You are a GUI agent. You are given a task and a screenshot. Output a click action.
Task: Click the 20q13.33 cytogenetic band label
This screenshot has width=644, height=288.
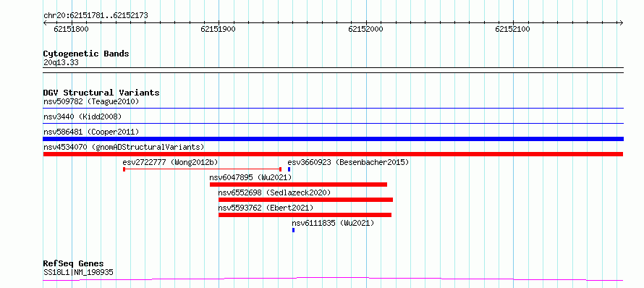pos(61,63)
